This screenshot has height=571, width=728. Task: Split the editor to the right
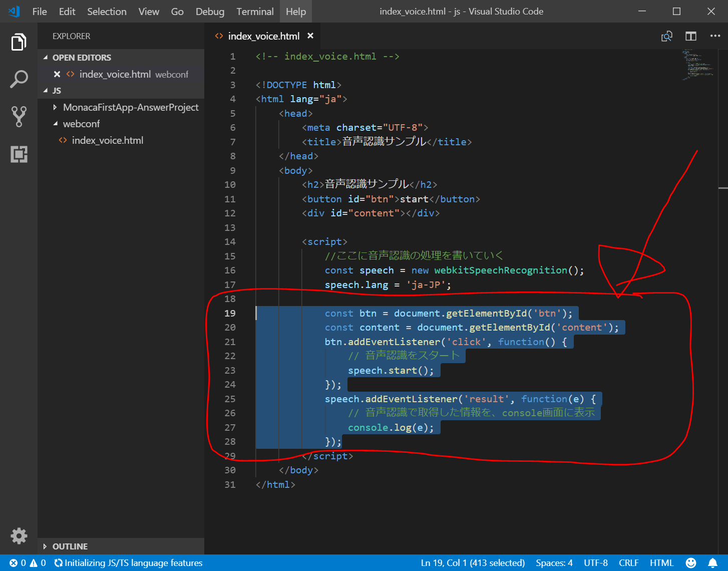click(x=690, y=36)
